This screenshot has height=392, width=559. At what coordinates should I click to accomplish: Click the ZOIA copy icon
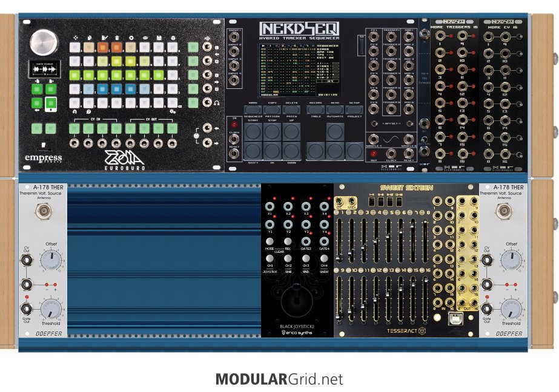tap(89, 38)
